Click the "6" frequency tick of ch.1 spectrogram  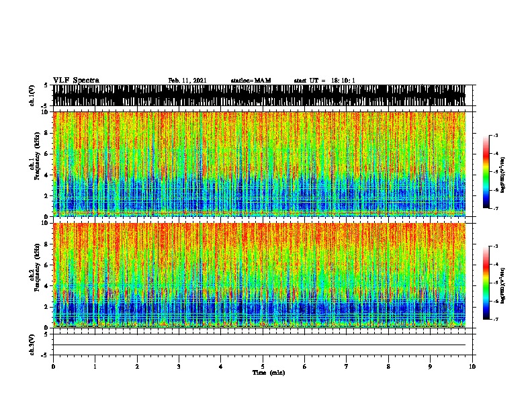coord(48,154)
